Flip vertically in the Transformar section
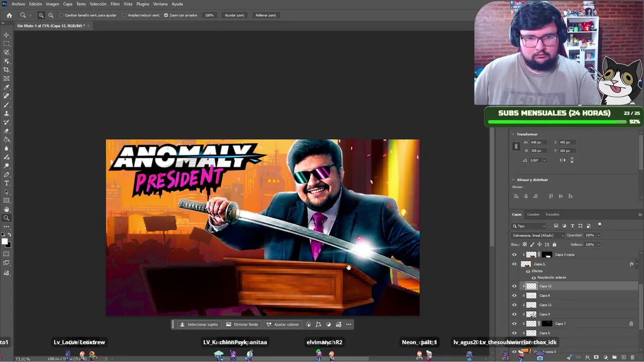 (572, 160)
